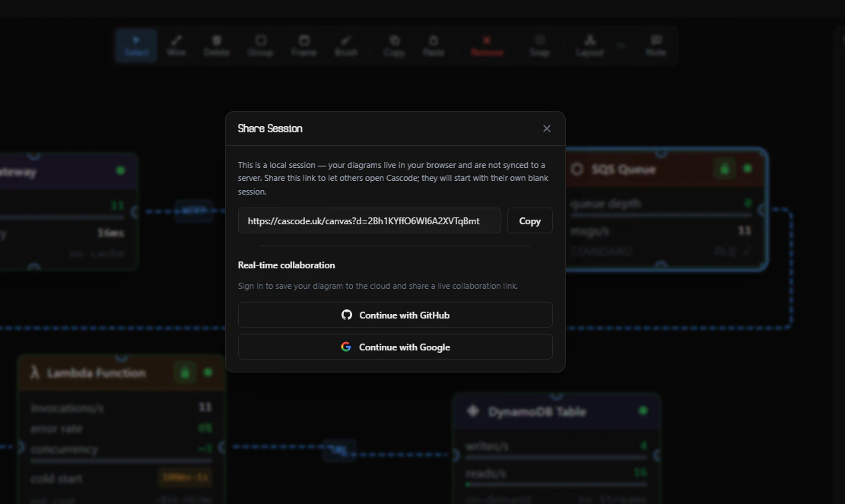
Task: Select the Wire tool
Action: click(176, 46)
